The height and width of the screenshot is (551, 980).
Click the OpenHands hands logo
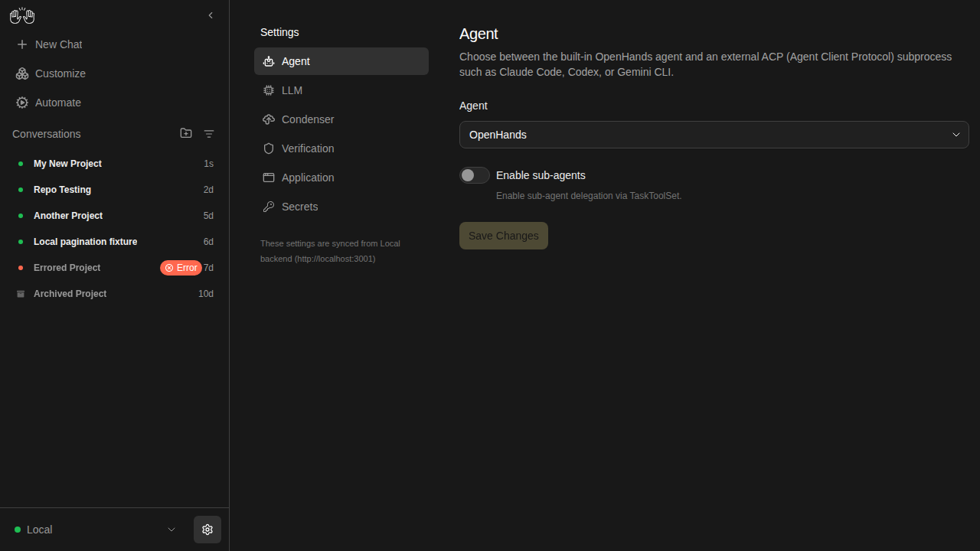pyautogui.click(x=22, y=15)
